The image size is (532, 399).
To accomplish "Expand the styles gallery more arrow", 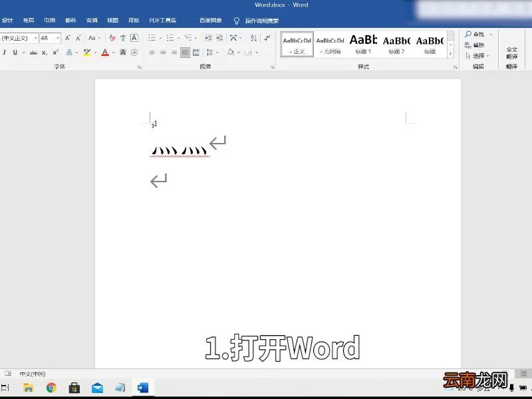I will click(450, 54).
